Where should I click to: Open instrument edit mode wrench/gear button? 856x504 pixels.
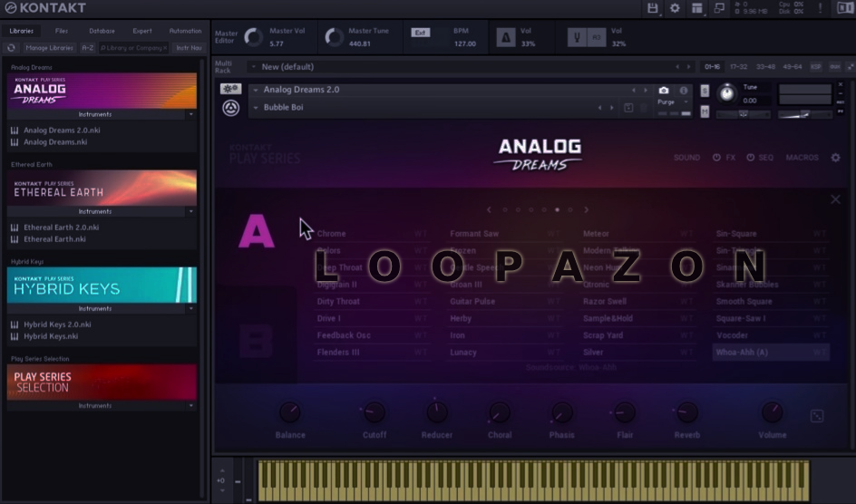click(231, 88)
